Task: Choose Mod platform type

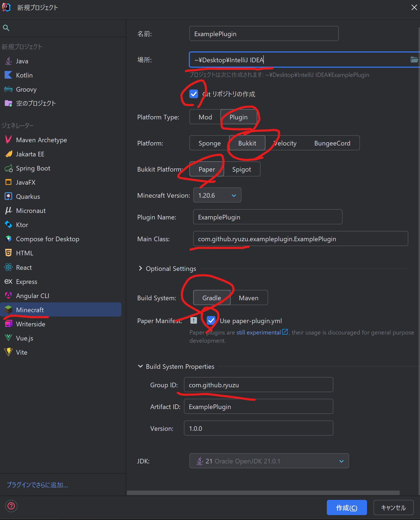Action: pyautogui.click(x=205, y=117)
